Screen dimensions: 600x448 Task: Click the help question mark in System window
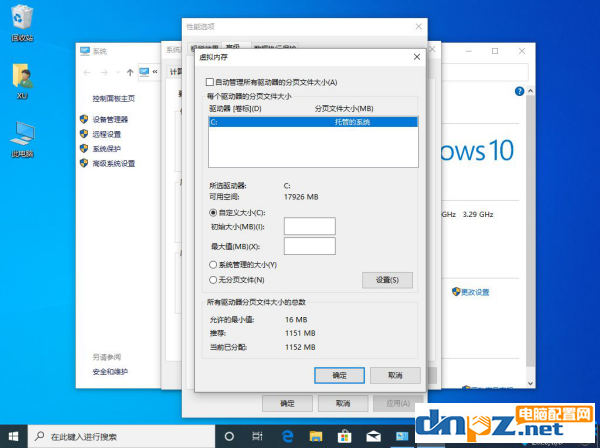[x=519, y=91]
